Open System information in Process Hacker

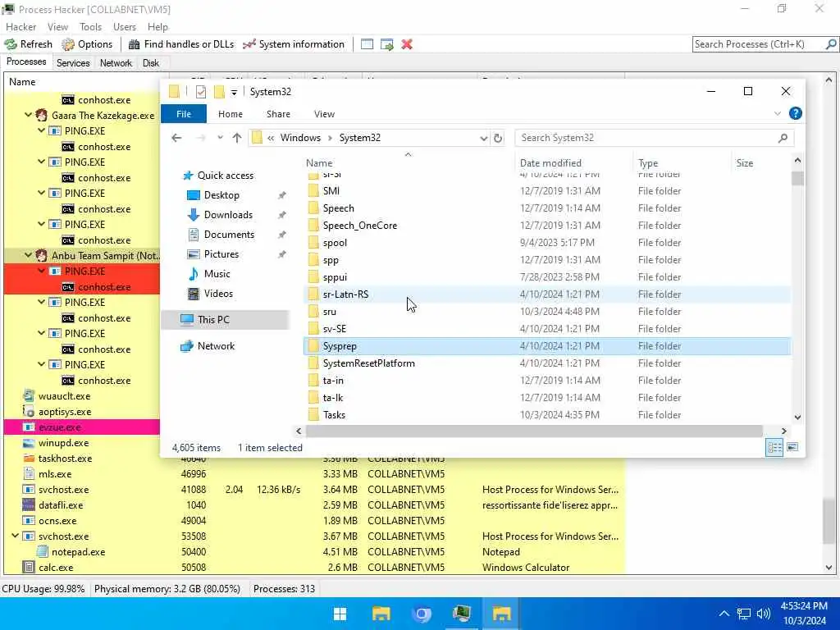pyautogui.click(x=294, y=44)
